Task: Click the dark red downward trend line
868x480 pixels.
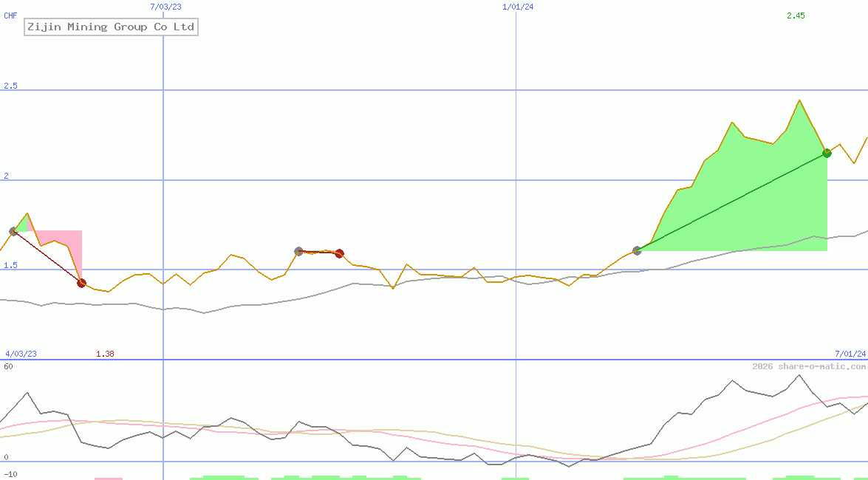Action: click(47, 256)
